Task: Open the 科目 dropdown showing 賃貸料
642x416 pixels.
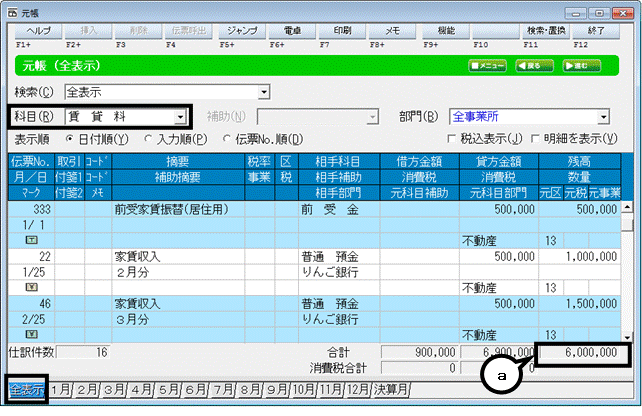Action: coord(180,118)
